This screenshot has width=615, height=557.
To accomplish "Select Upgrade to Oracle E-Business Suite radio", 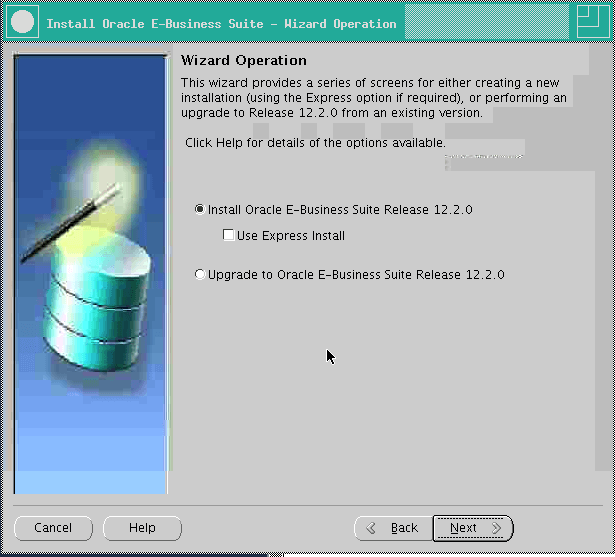I will pos(200,274).
